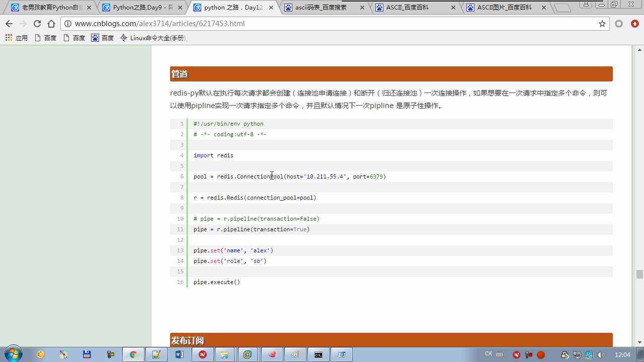Click the scrollbar up arrow
644x362 pixels.
point(639,49)
